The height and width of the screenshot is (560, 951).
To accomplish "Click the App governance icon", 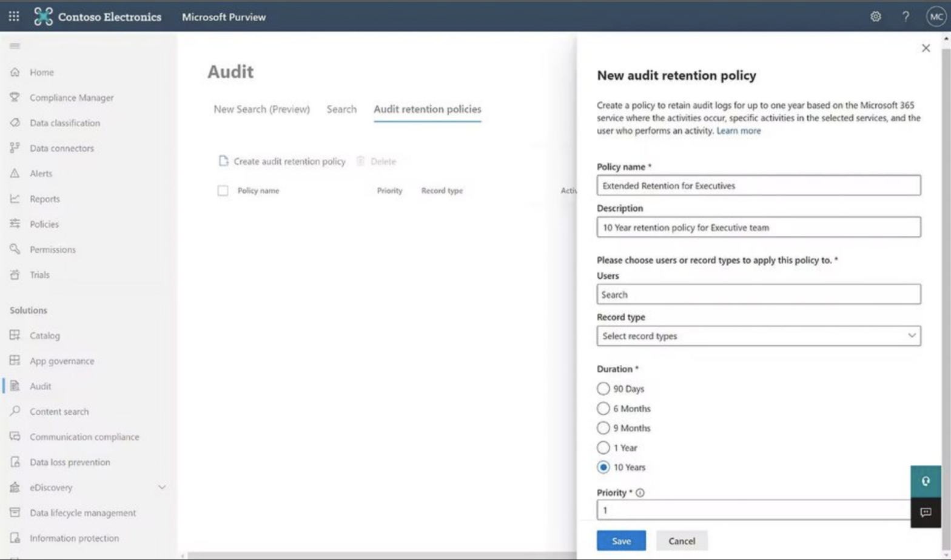I will pyautogui.click(x=15, y=361).
